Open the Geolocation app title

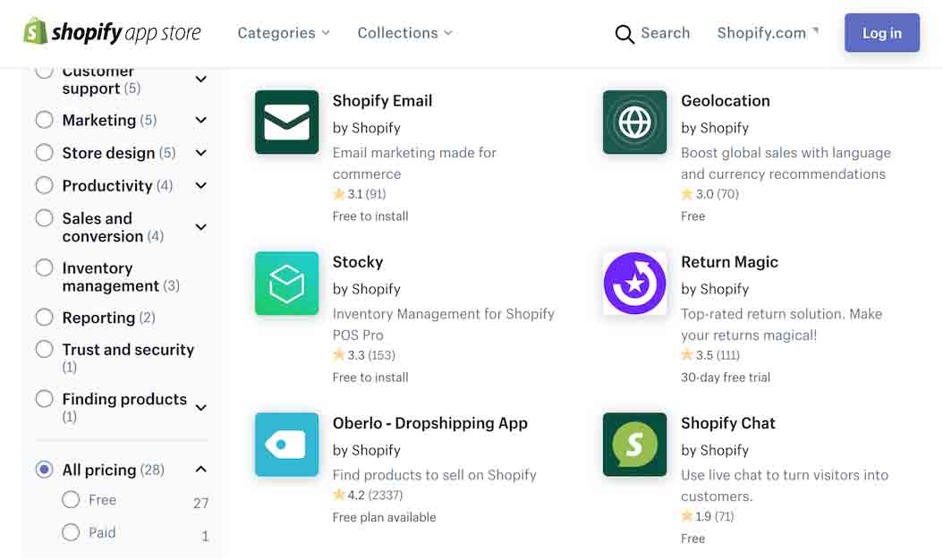725,100
